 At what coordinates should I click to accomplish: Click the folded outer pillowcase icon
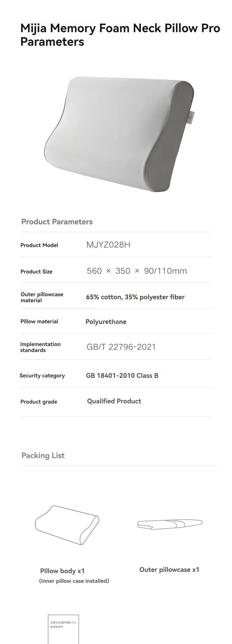click(x=170, y=524)
